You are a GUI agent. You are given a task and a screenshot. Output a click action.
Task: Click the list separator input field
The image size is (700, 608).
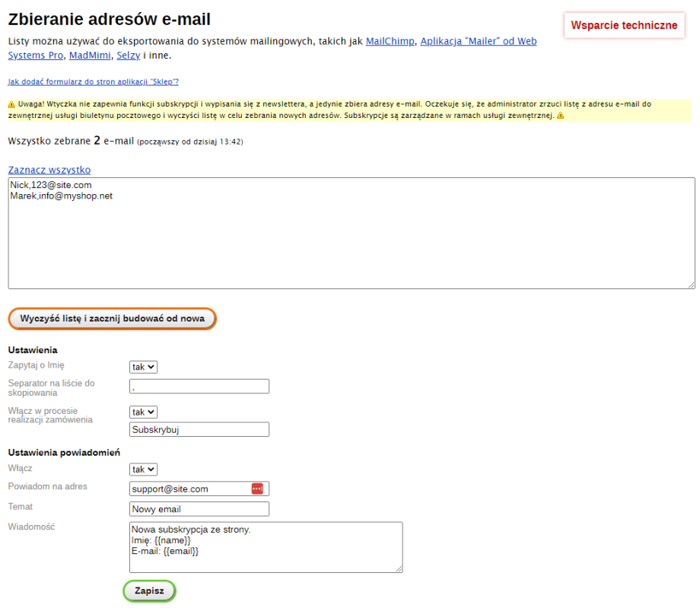point(199,387)
